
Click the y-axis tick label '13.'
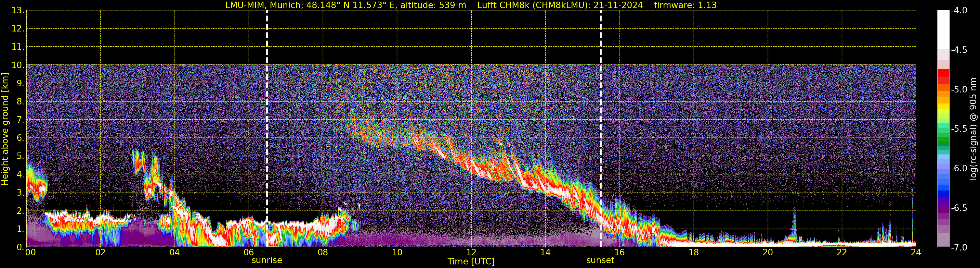pyautogui.click(x=18, y=11)
